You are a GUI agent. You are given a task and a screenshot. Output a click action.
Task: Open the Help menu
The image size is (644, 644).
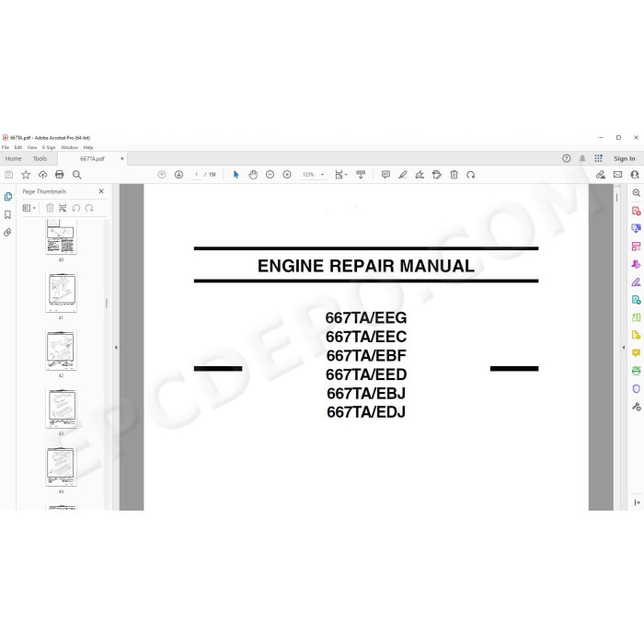[88, 147]
